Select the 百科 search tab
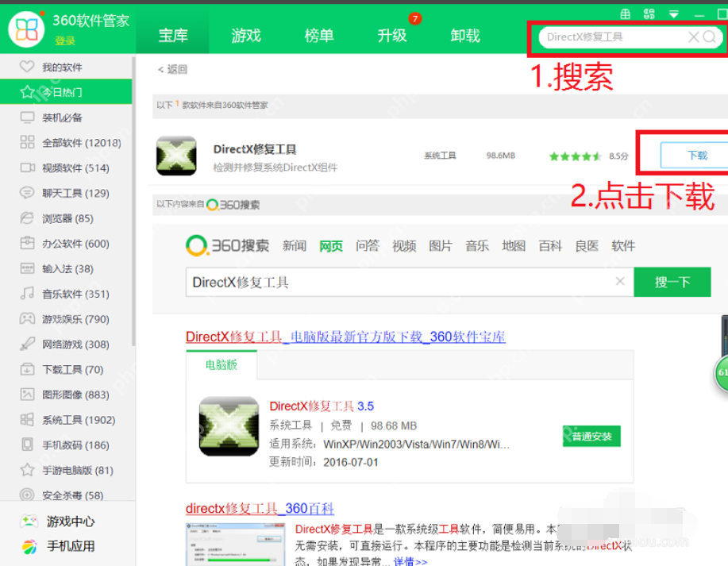This screenshot has width=728, height=566. [550, 245]
